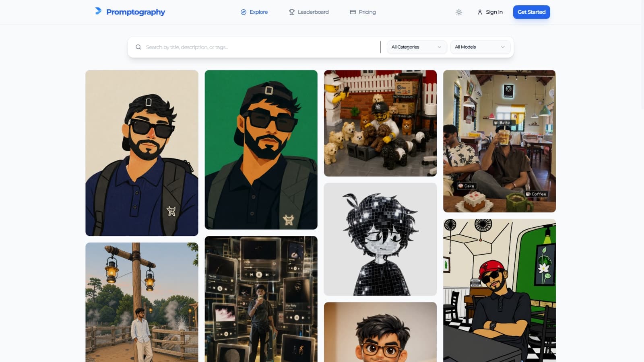Open the All Models dropdown
644x362 pixels.
tap(480, 47)
